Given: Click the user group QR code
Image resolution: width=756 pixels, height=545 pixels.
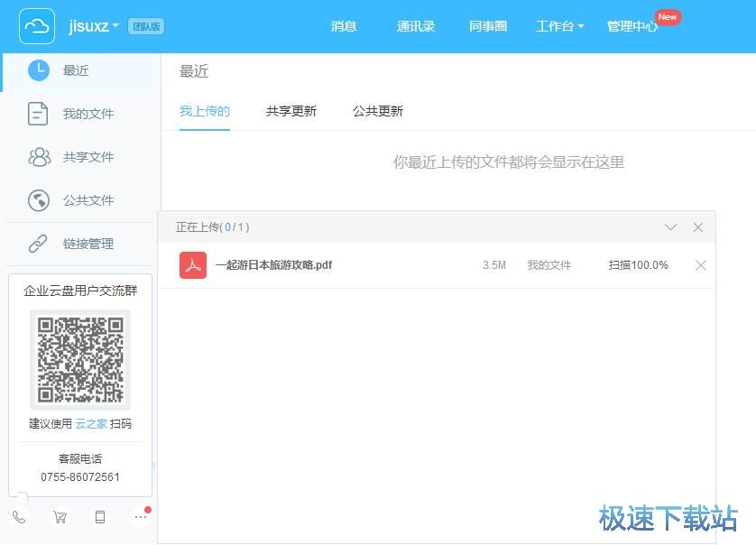Looking at the screenshot, I should [x=80, y=360].
